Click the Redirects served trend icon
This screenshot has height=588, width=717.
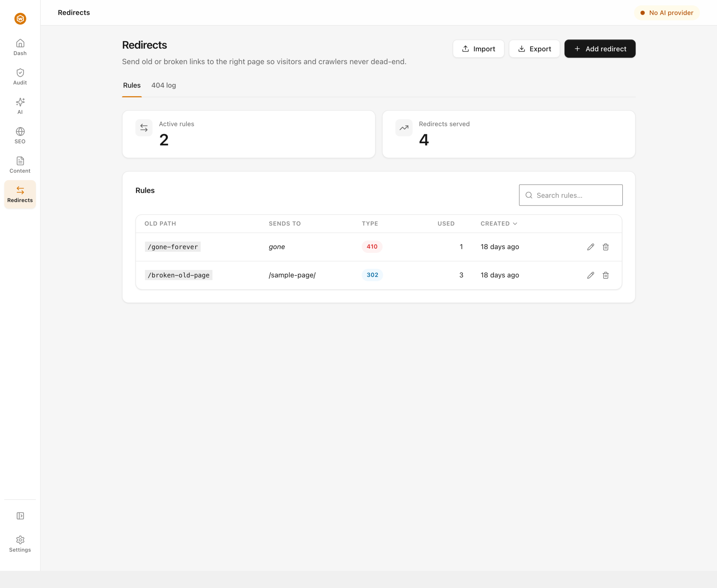point(404,128)
